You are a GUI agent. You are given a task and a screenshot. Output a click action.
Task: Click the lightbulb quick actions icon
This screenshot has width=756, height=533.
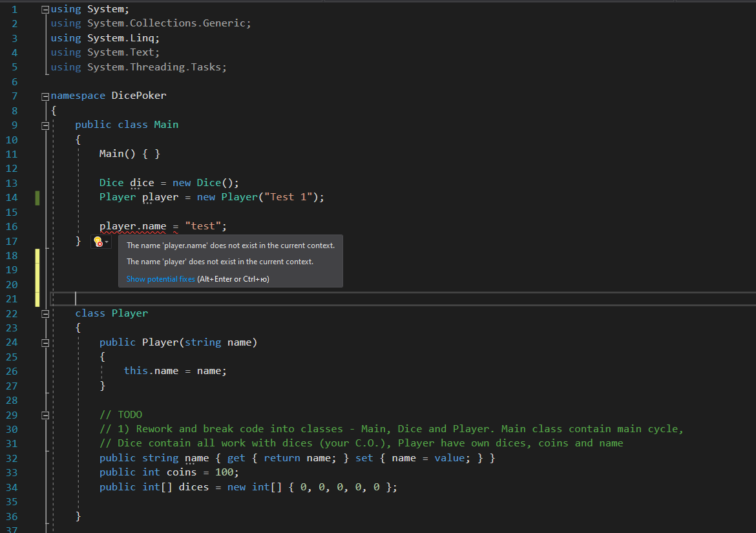point(98,242)
